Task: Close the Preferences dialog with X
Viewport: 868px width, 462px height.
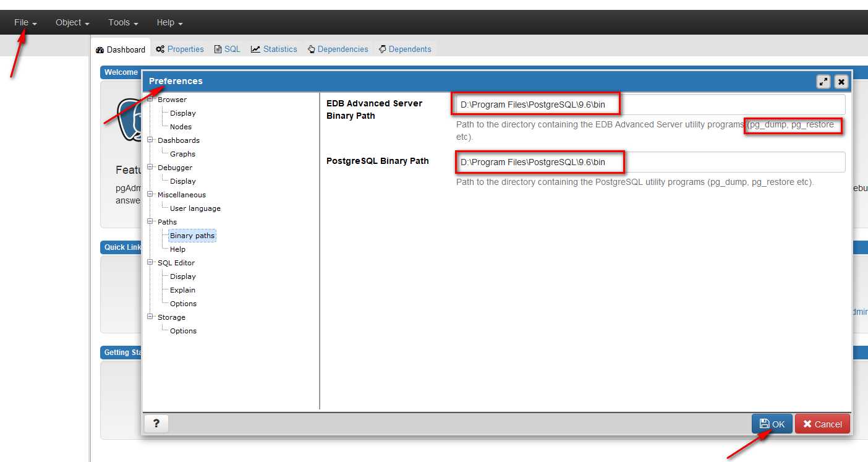Action: [841, 82]
